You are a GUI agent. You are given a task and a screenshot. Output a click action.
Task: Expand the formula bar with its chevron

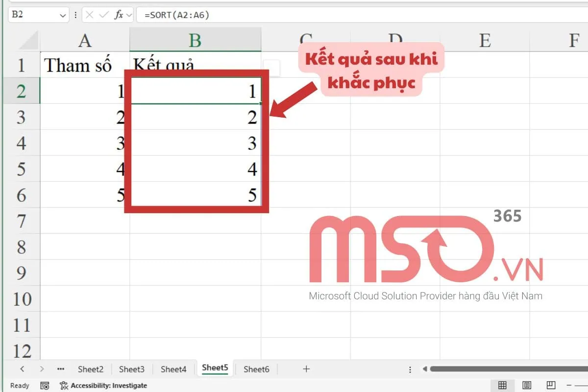tap(128, 15)
